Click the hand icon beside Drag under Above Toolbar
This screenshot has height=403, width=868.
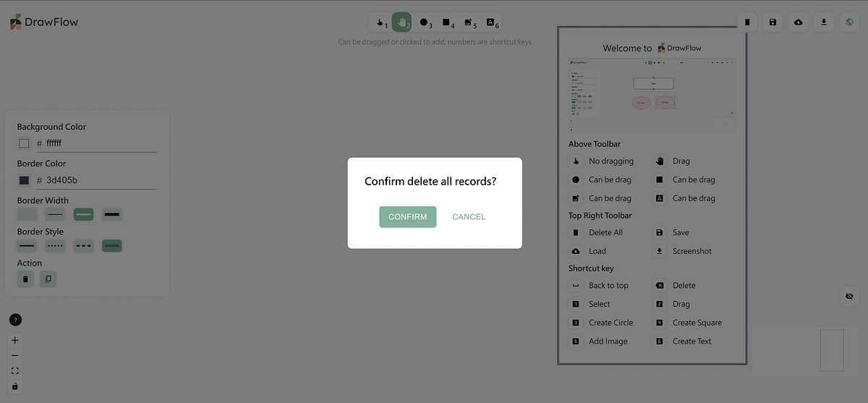pos(660,161)
